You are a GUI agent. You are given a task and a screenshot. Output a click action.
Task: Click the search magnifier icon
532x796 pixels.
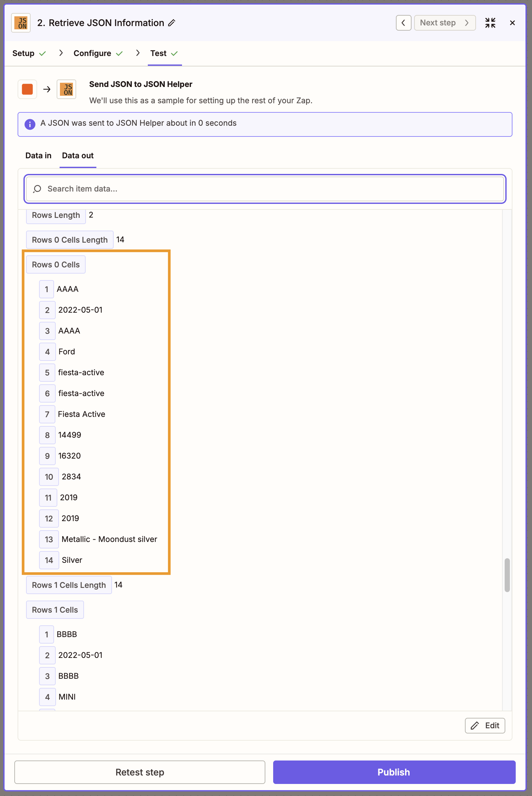tap(37, 189)
